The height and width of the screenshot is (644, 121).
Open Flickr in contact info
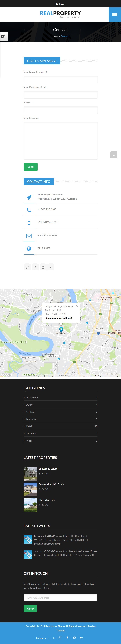pyautogui.click(x=51, y=267)
